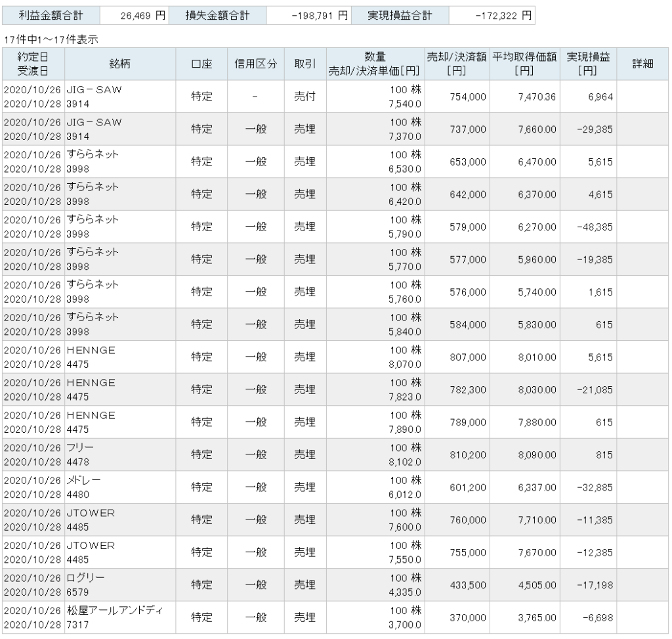The height and width of the screenshot is (639, 672).
Task: Click the 370,000 settlement amount cell
Action: click(x=457, y=618)
